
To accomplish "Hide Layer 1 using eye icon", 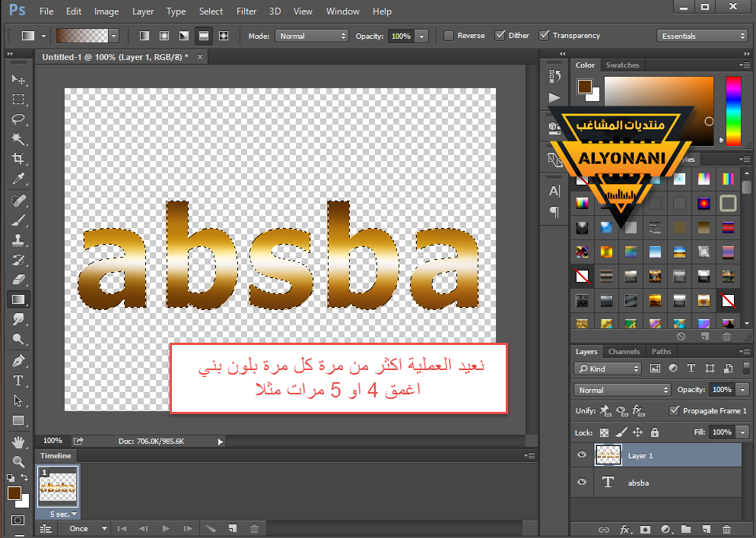I will [x=582, y=455].
